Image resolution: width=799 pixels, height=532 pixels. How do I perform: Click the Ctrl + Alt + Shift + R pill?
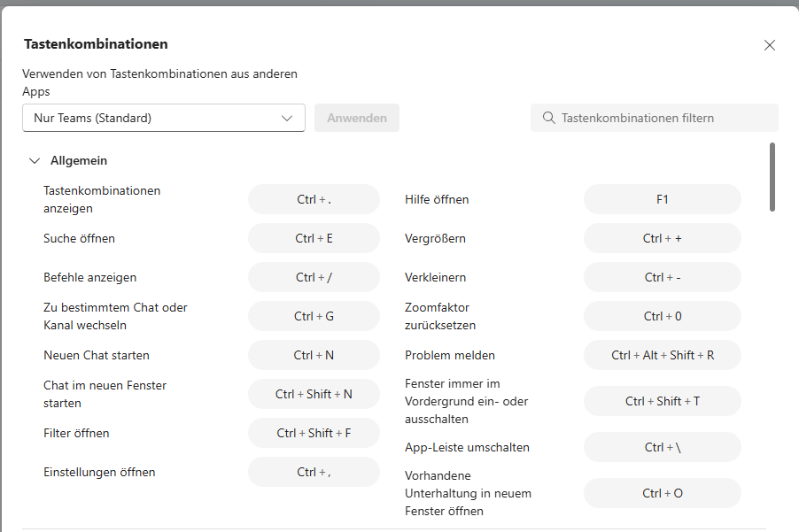click(663, 355)
